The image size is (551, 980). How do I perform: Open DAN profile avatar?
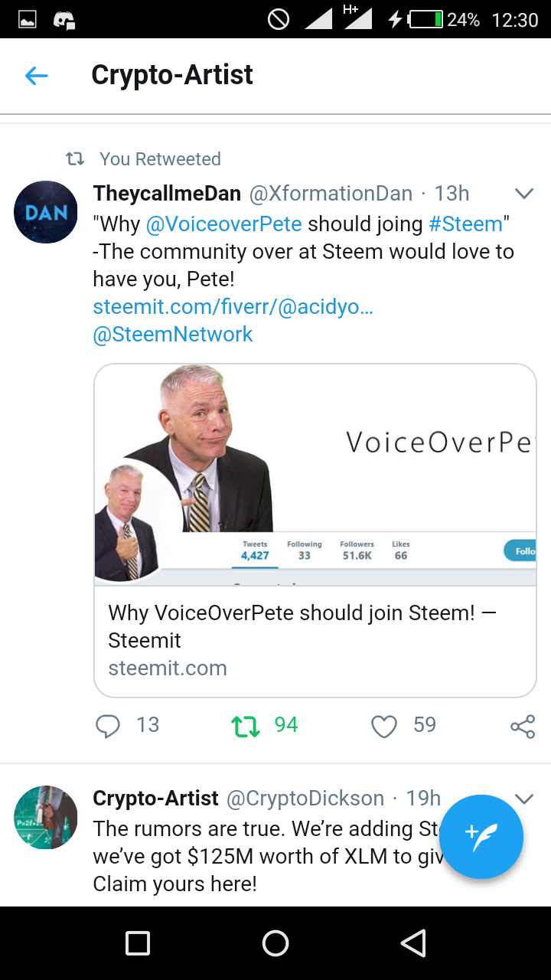(x=46, y=212)
